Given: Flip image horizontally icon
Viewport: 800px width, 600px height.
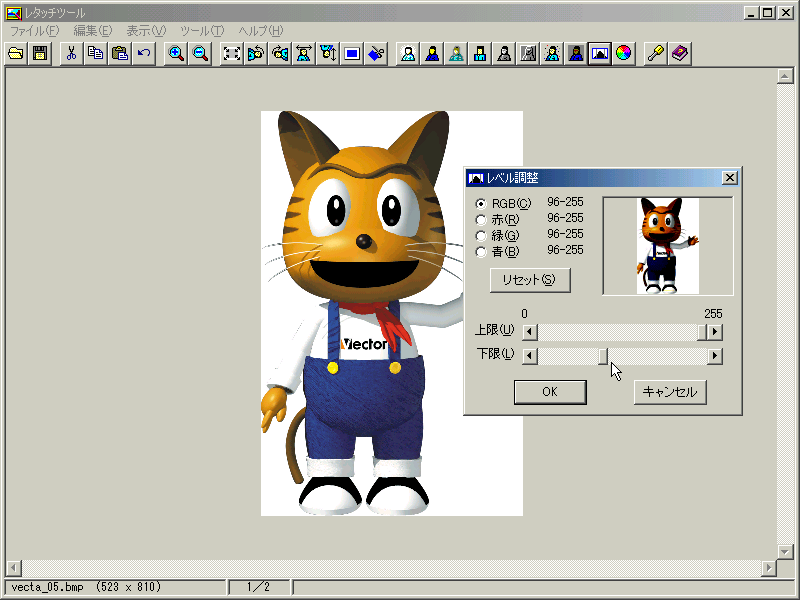Looking at the screenshot, I should point(304,53).
